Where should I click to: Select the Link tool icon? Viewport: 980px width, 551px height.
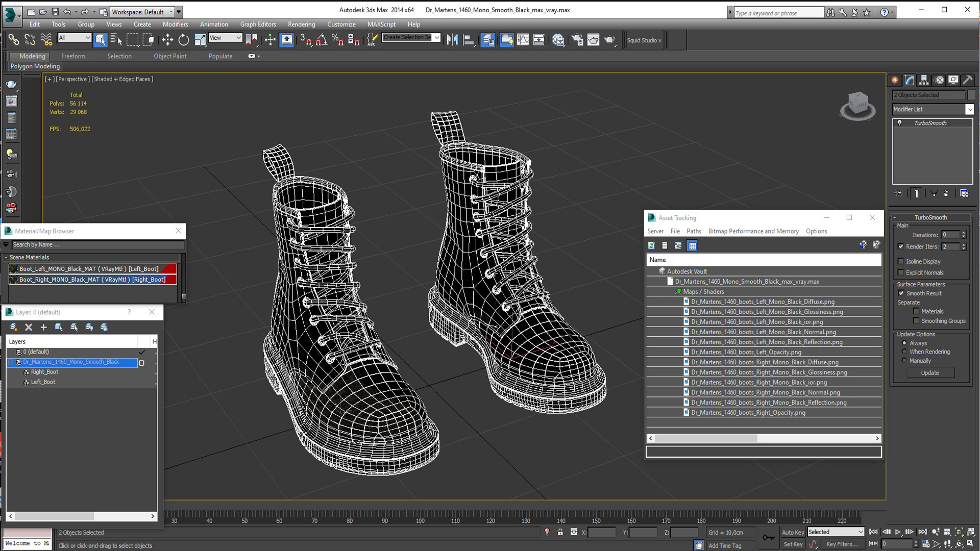tap(13, 40)
